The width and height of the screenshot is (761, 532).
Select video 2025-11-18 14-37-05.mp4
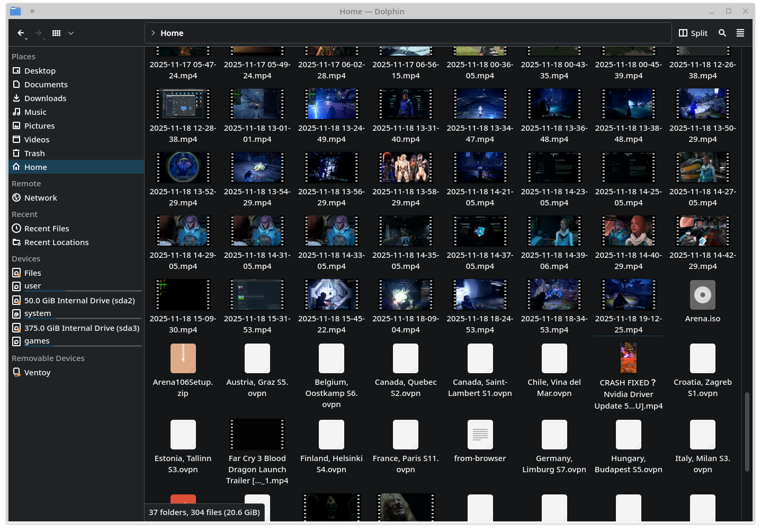pos(480,243)
